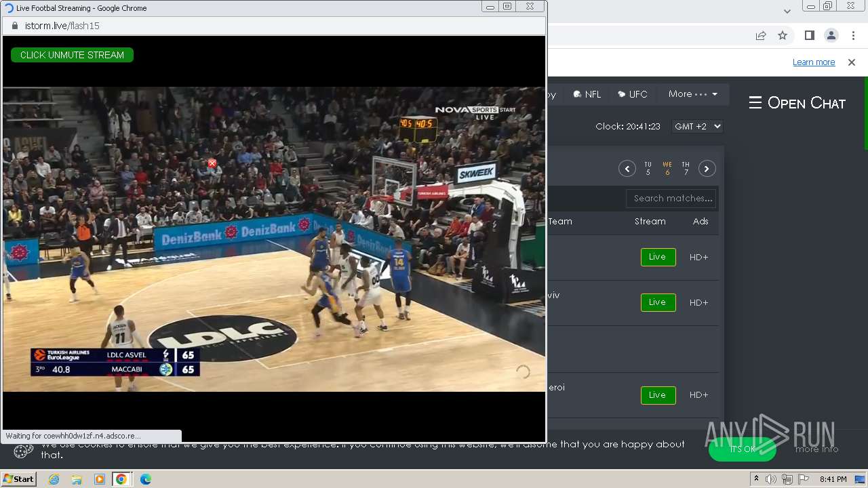Open the NFL category tab
868x488 pixels.
pyautogui.click(x=587, y=94)
